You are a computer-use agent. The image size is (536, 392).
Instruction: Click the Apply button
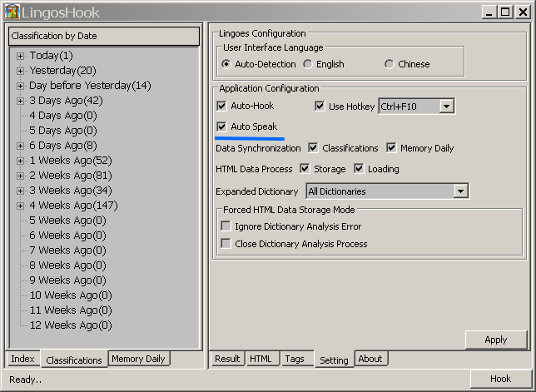pyautogui.click(x=496, y=340)
